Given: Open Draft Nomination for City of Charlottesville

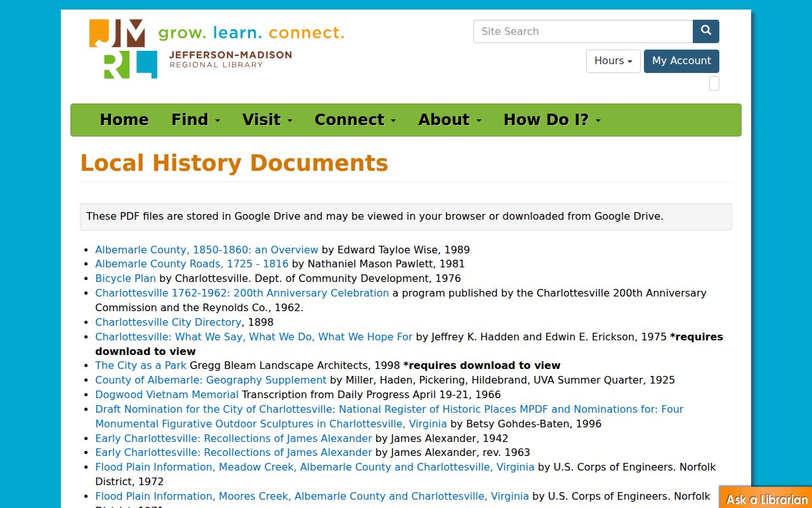Looking at the screenshot, I should pos(389,416).
